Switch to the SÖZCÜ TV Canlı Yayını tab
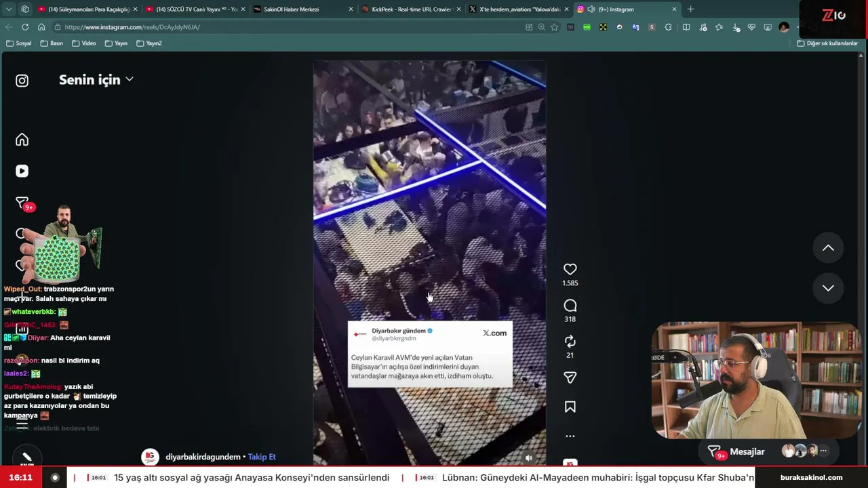The height and width of the screenshot is (488, 868). (x=195, y=9)
